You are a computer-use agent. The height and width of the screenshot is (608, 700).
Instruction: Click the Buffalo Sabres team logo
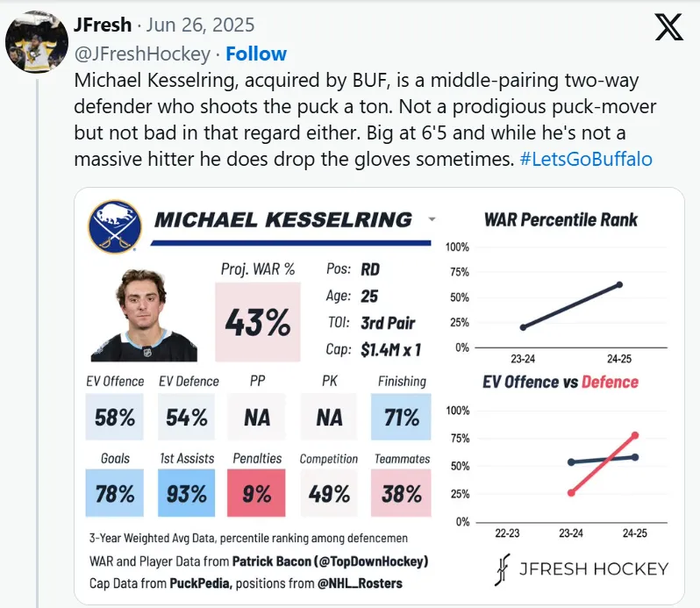pos(115,226)
